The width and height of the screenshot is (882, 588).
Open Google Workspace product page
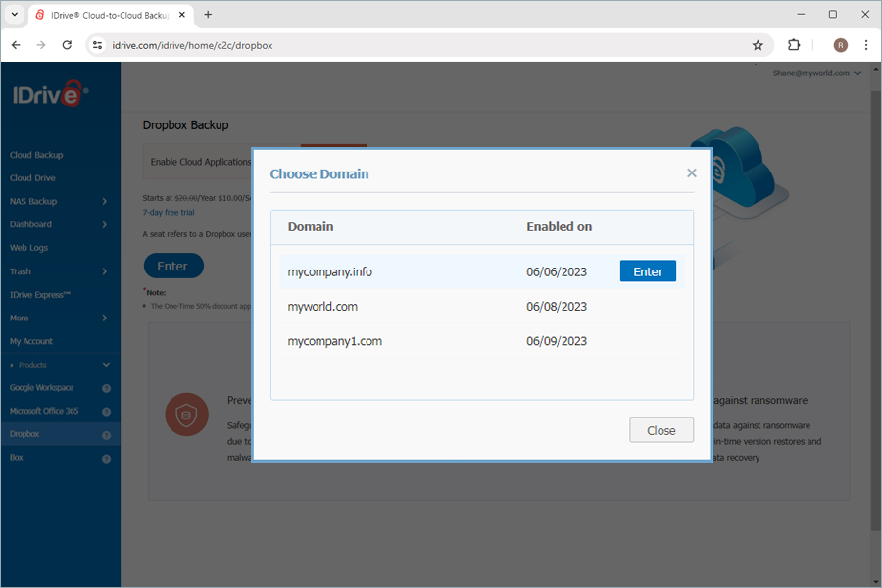(41, 388)
